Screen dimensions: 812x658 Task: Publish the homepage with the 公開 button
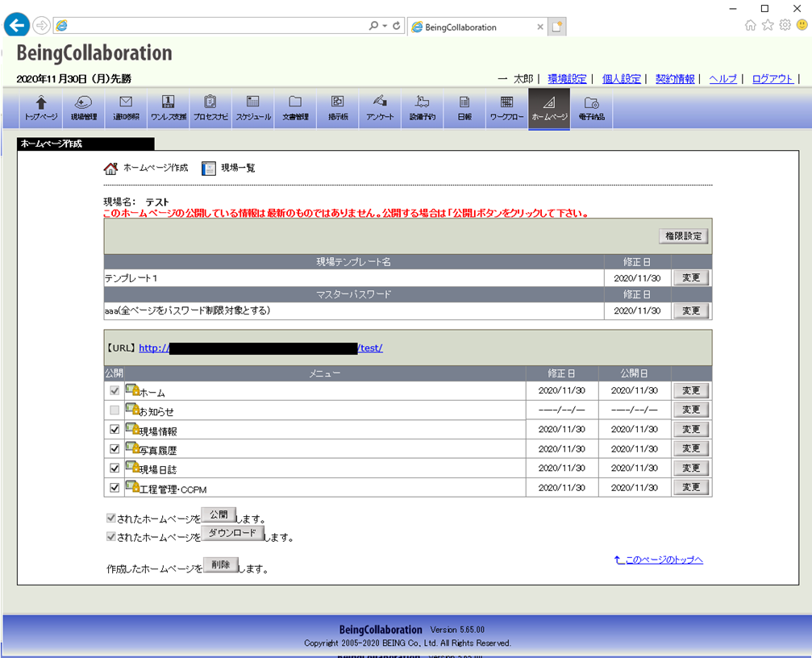219,514
